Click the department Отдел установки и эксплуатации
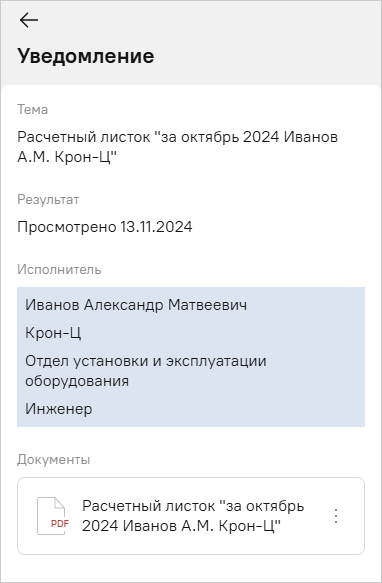This screenshot has height=583, width=382. (x=145, y=361)
